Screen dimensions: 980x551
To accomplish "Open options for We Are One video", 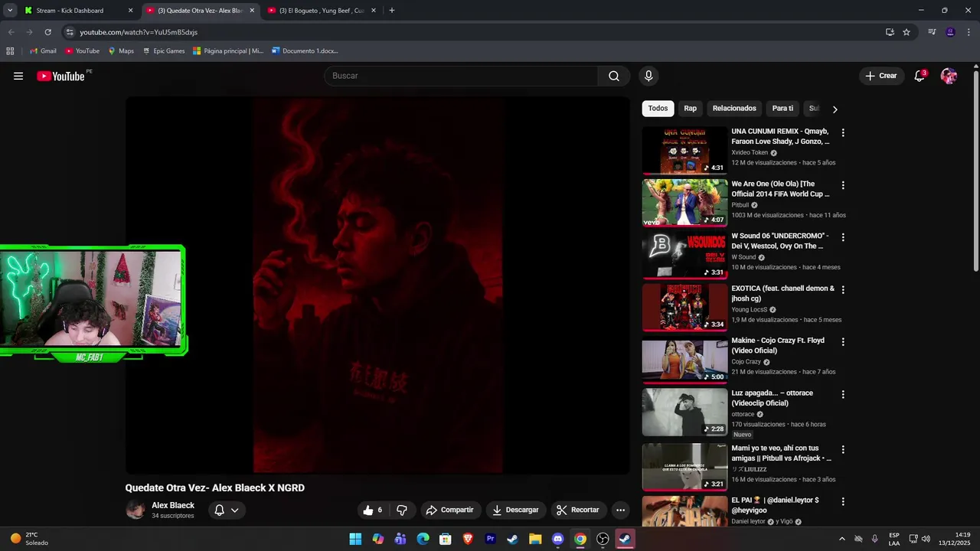I will [x=843, y=185].
